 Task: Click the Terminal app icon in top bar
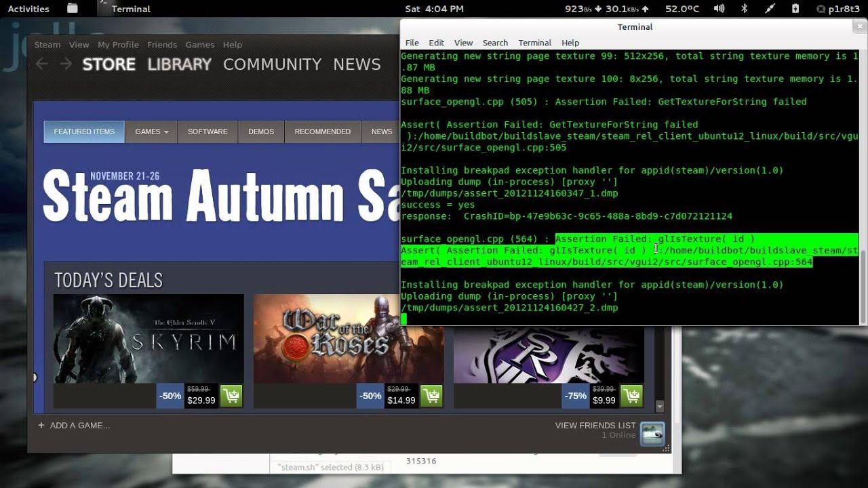coord(103,8)
